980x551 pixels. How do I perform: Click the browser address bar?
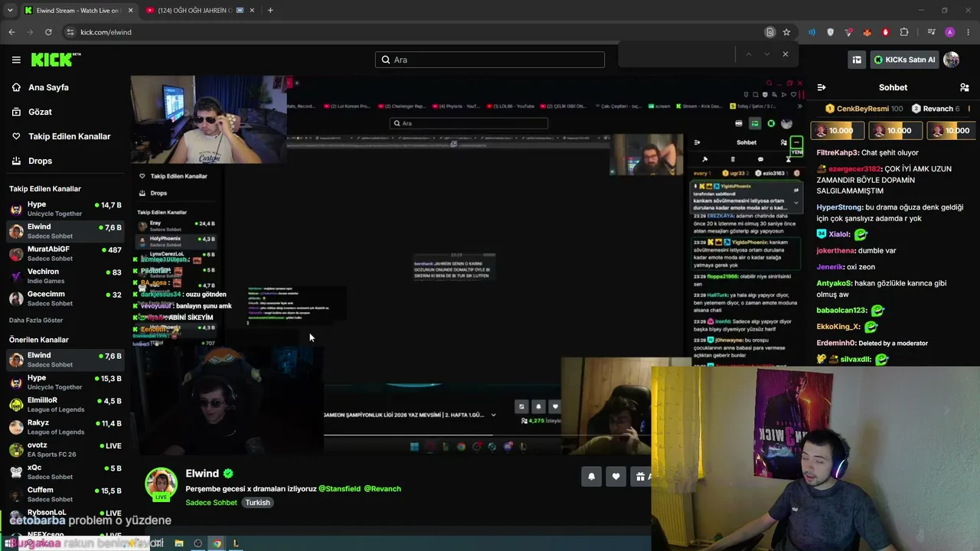[413, 32]
